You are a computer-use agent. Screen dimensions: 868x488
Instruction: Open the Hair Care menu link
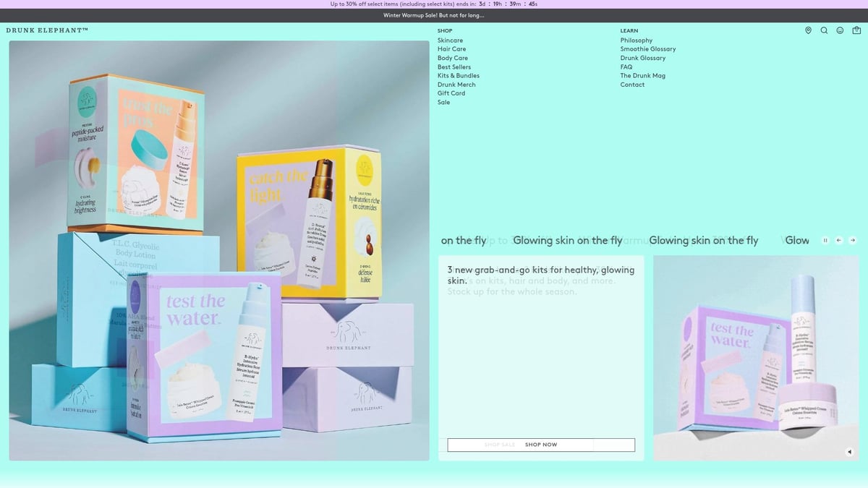[x=452, y=49]
